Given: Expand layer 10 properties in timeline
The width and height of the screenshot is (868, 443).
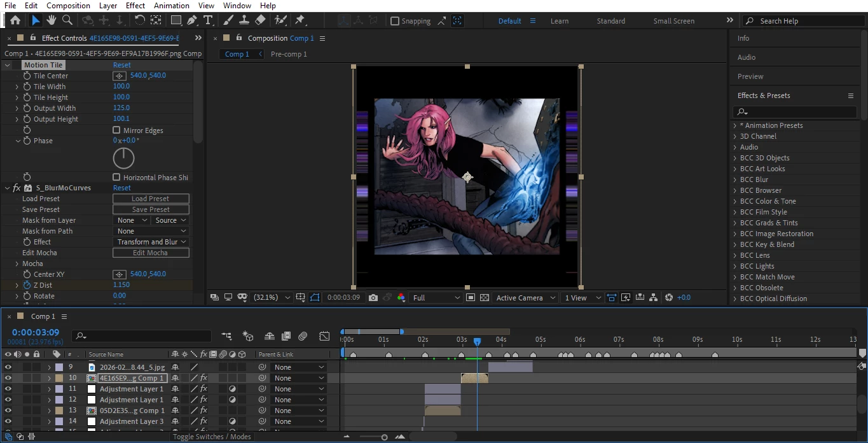Looking at the screenshot, I should click(x=49, y=378).
